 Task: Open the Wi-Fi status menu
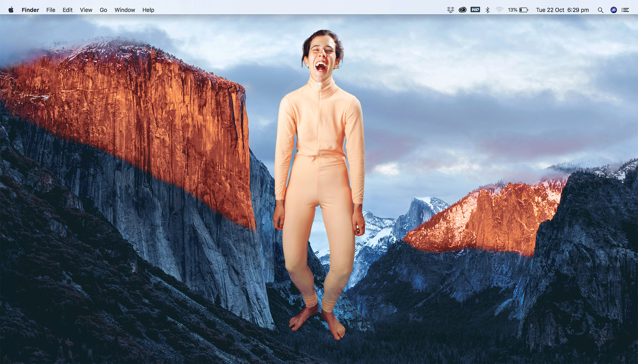[499, 10]
